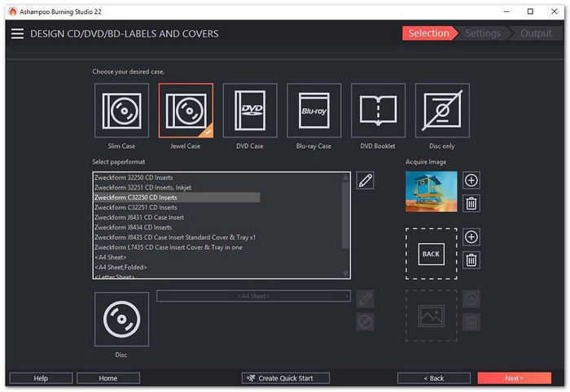Viewport: 570px width, 392px height.
Task: Edit paper format with pencil icon
Action: [x=366, y=181]
